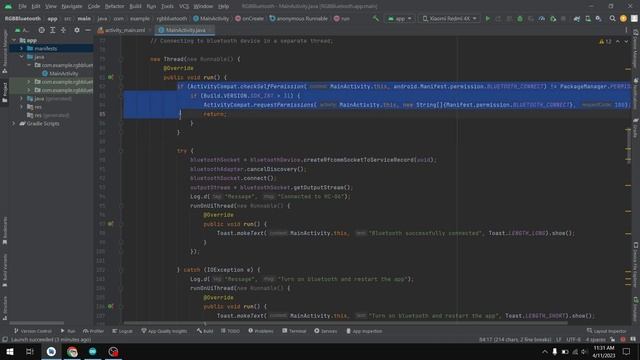640x360 pixels.
Task: Click the Chrome taskbar icon
Action: tap(72, 351)
